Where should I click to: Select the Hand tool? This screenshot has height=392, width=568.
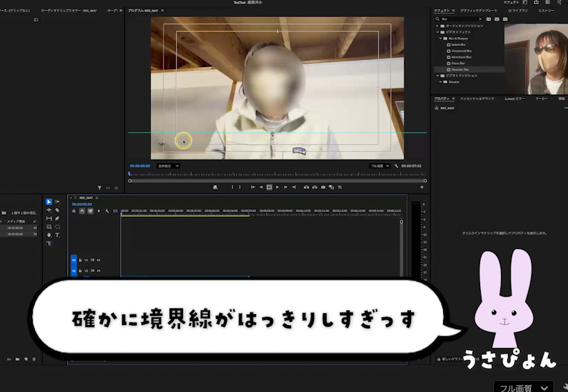(49, 235)
